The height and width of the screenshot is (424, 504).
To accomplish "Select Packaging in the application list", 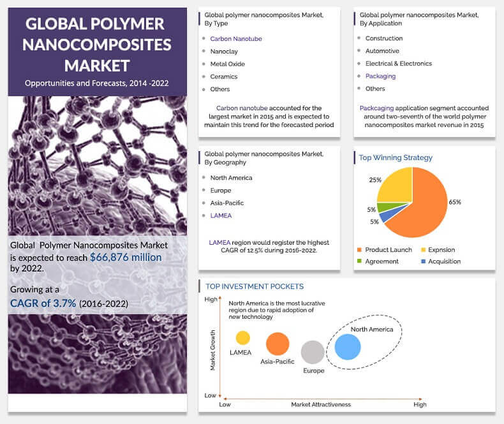I will 380,76.
